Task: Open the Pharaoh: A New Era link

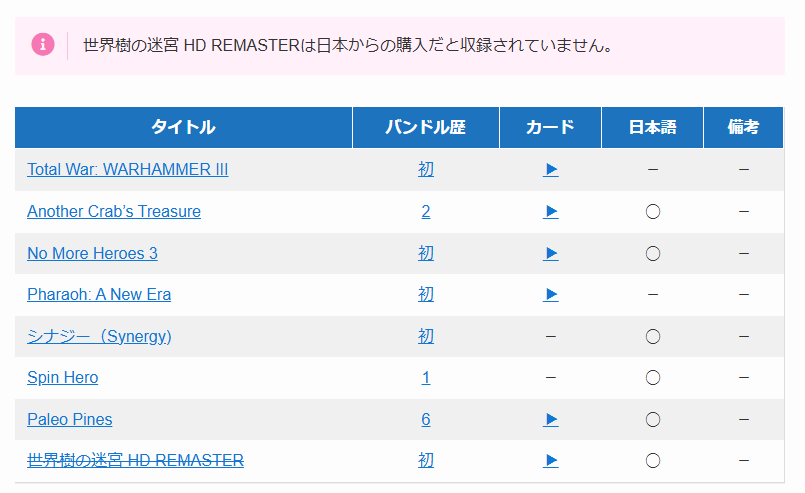Action: [x=99, y=295]
